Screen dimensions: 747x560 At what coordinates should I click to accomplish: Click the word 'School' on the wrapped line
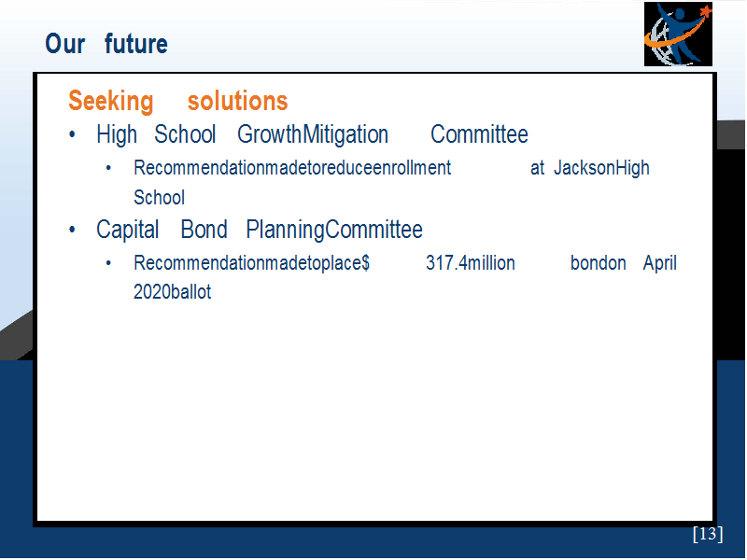[159, 198]
